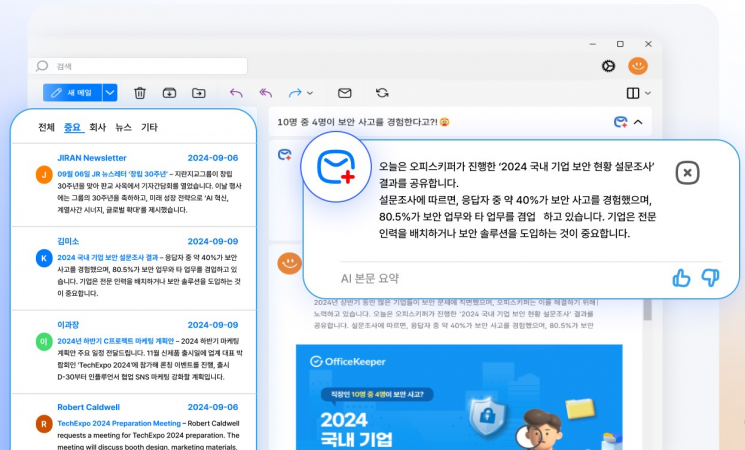Open the dropdown arrow beside 새 메일
745x450 pixels.
click(110, 93)
